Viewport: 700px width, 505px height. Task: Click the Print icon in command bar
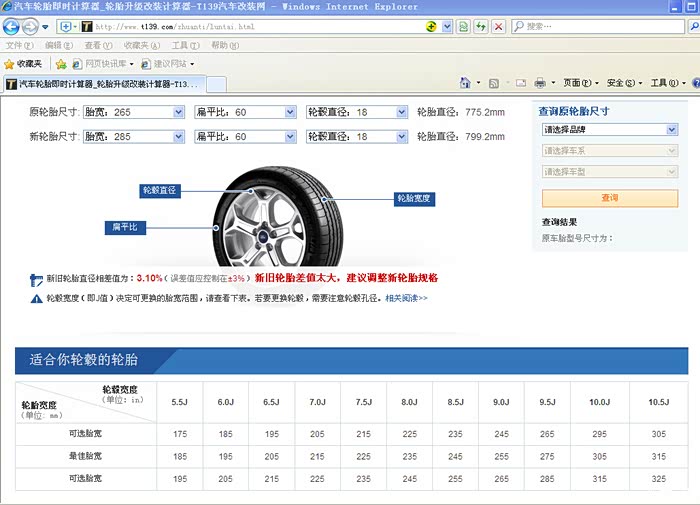540,83
